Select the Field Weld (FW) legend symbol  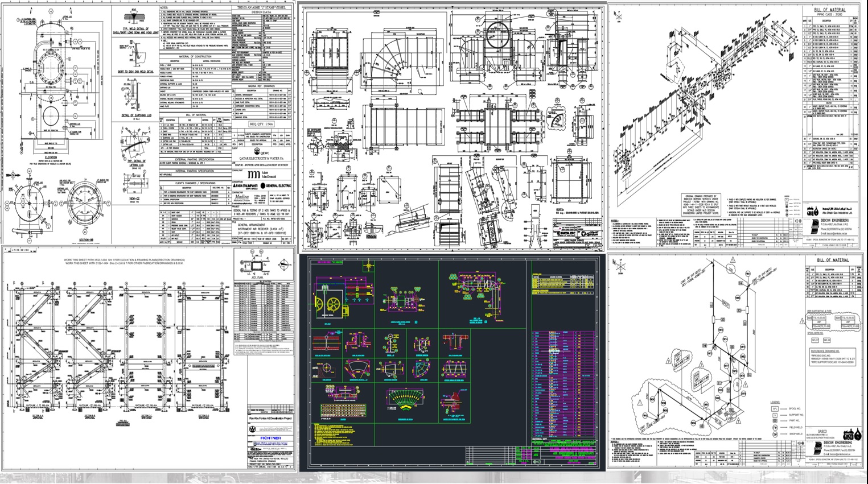[x=775, y=427]
